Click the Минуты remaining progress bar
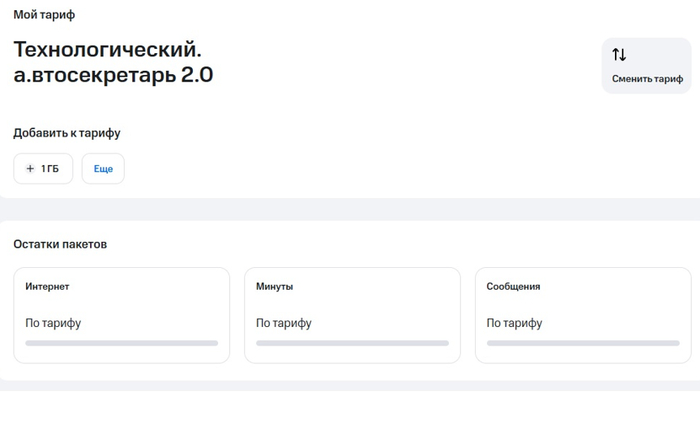This screenshot has width=700, height=423. 352,343
